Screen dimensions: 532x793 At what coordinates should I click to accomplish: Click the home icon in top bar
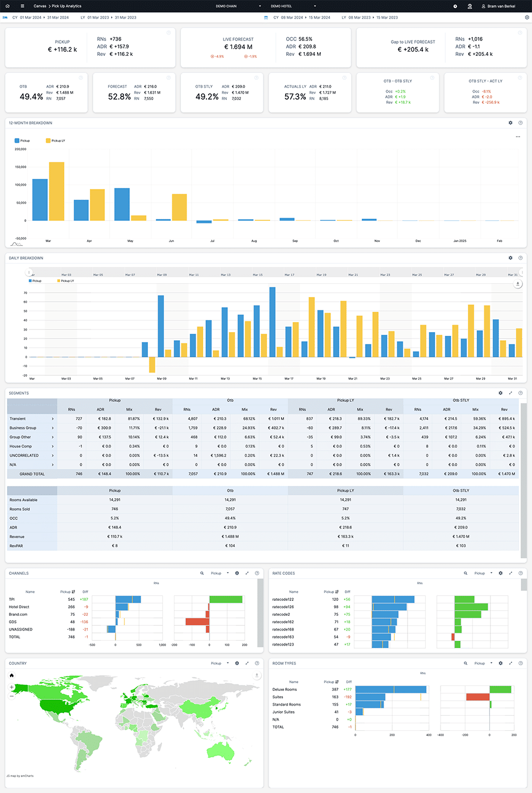(7, 6)
